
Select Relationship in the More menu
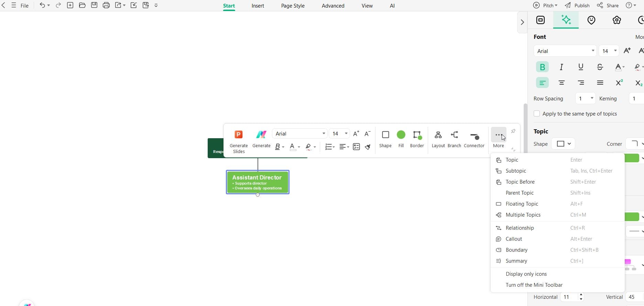tap(557, 228)
